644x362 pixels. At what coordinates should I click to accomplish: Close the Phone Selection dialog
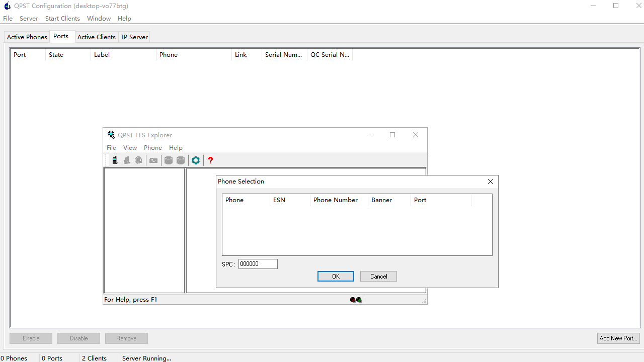point(491,182)
